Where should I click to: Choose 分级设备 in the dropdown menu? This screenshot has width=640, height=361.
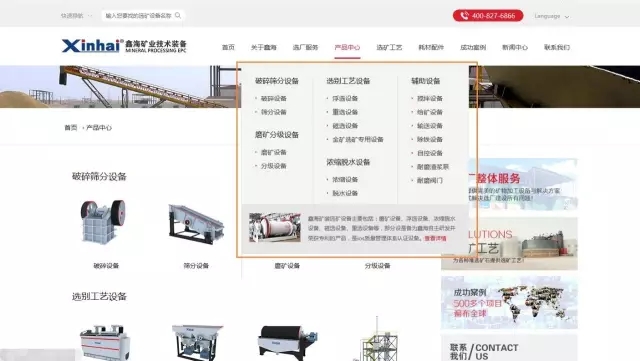tap(273, 166)
